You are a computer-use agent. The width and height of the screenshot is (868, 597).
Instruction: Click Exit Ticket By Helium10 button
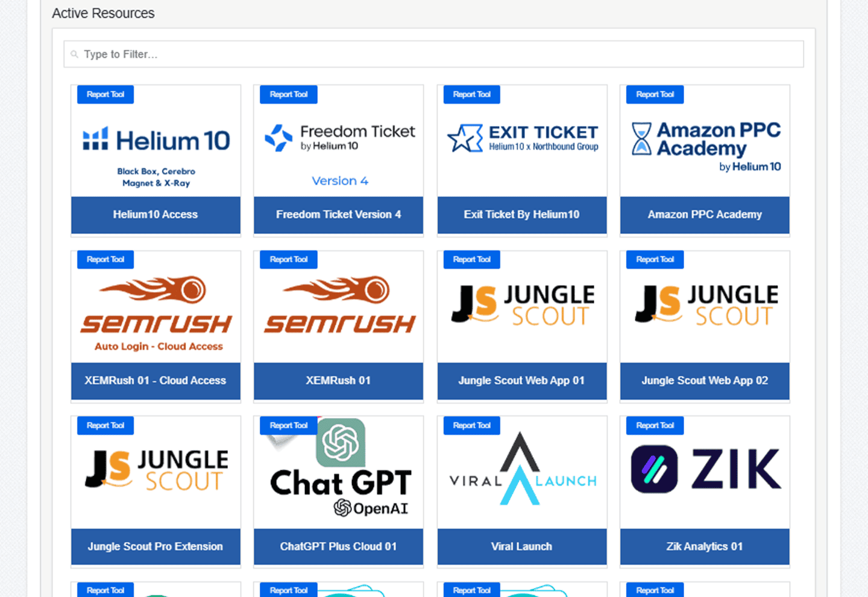pyautogui.click(x=522, y=215)
